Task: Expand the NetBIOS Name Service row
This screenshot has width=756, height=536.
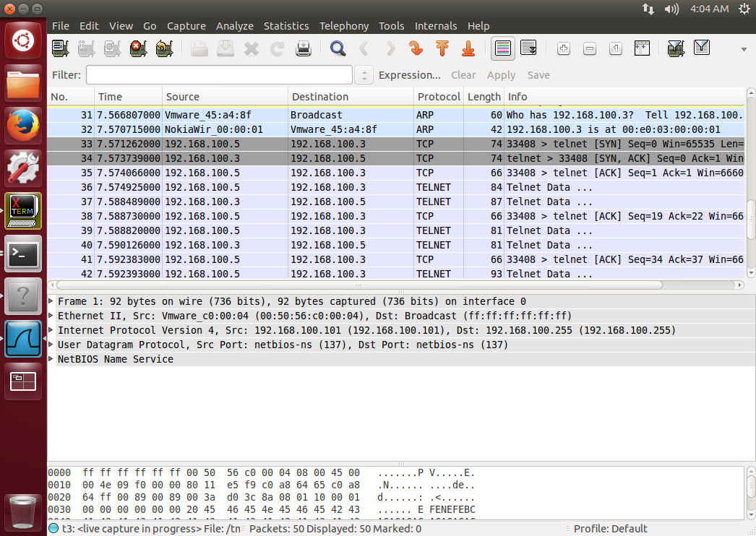Action: [51, 359]
